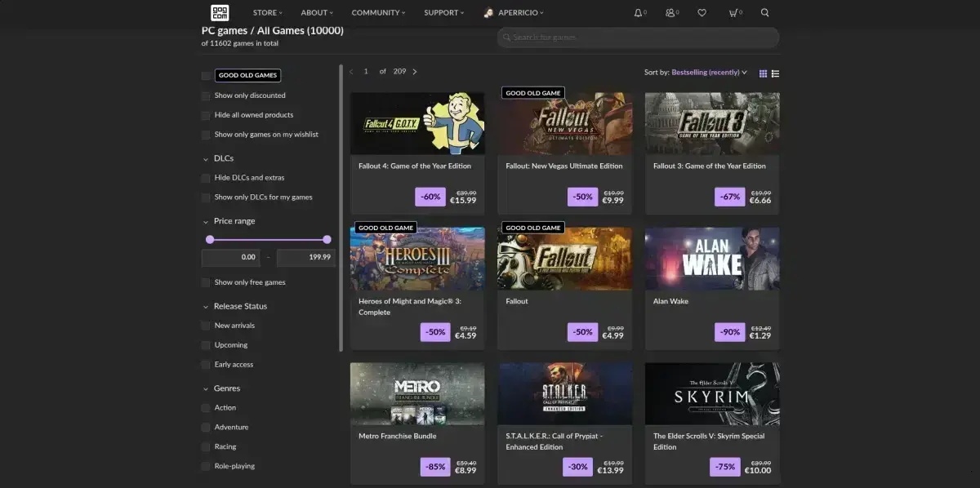Image resolution: width=980 pixels, height=488 pixels.
Task: Switch to list view icon
Action: 775,73
